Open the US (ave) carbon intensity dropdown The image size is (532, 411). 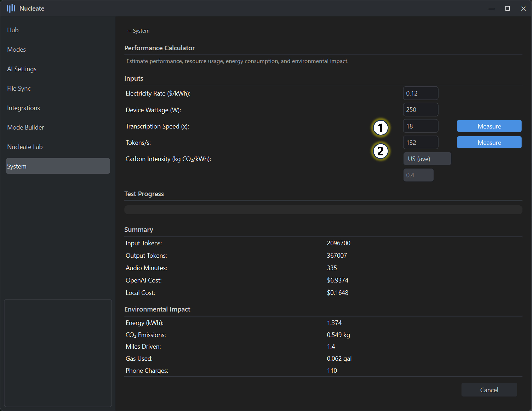click(x=427, y=159)
